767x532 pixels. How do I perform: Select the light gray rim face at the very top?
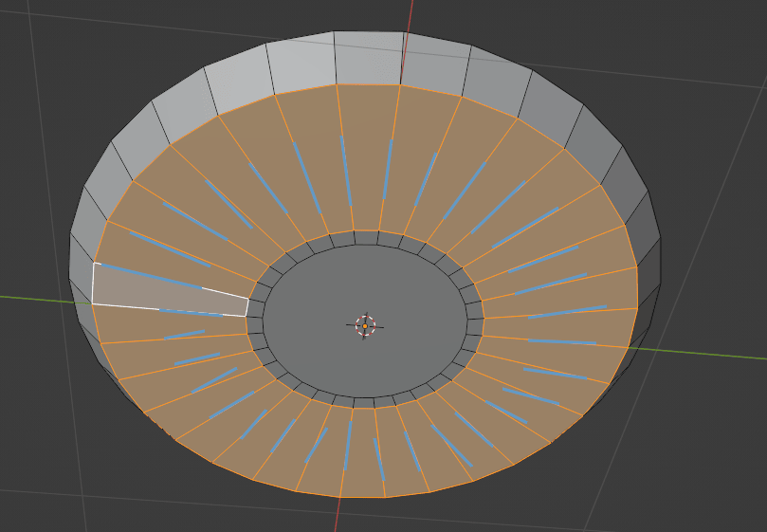(368, 57)
